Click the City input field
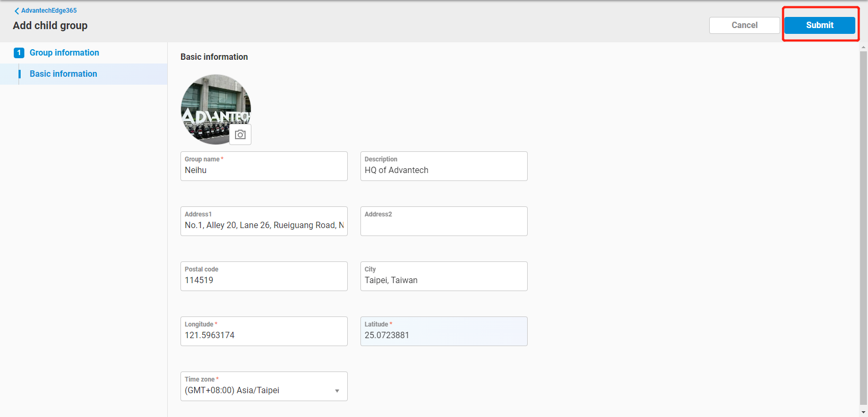 coord(444,280)
